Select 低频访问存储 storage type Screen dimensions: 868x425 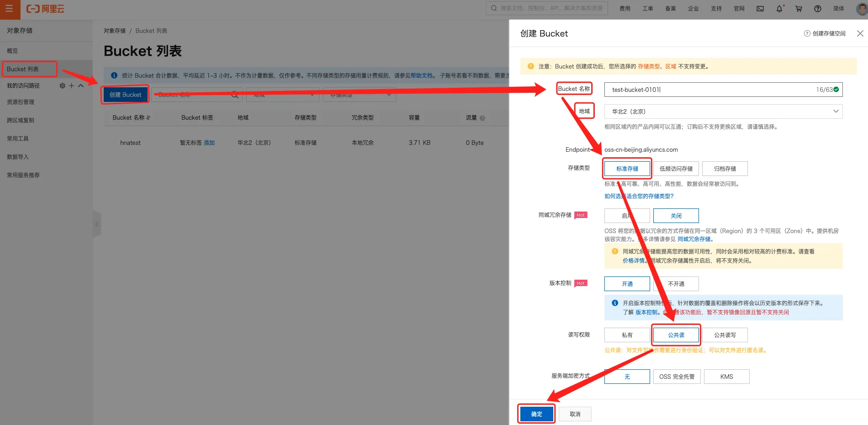(x=676, y=169)
